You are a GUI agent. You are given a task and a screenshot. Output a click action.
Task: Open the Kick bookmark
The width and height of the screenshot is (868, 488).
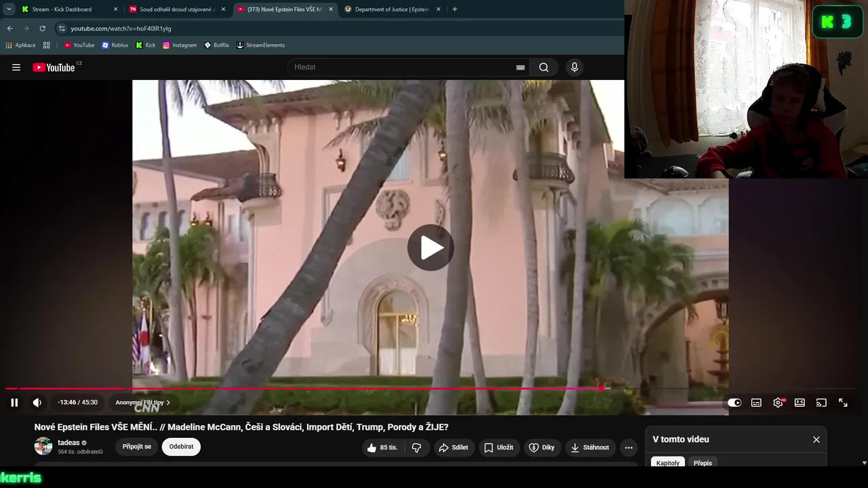click(146, 45)
